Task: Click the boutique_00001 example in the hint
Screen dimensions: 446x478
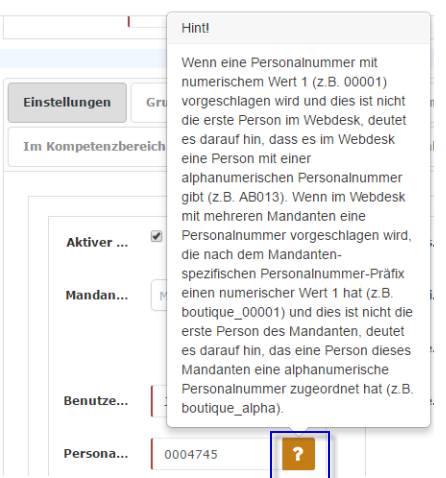Action: pos(231,313)
